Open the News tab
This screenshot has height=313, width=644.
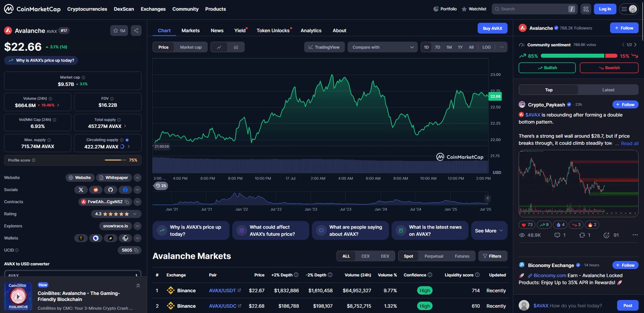pos(217,31)
